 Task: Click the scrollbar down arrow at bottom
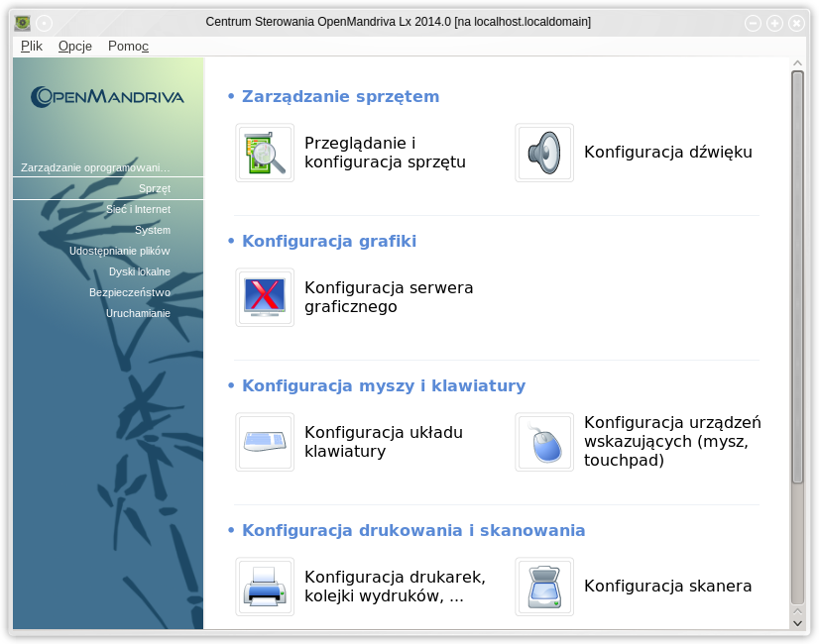(797, 623)
